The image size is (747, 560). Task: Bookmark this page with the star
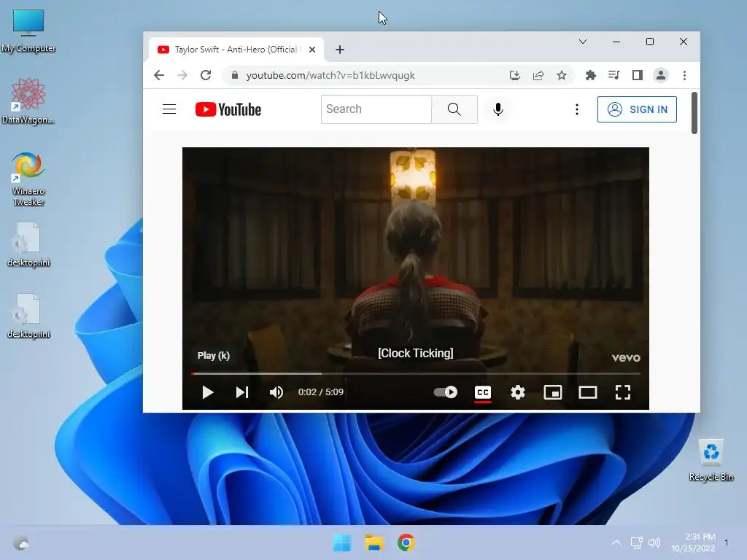[x=562, y=75]
